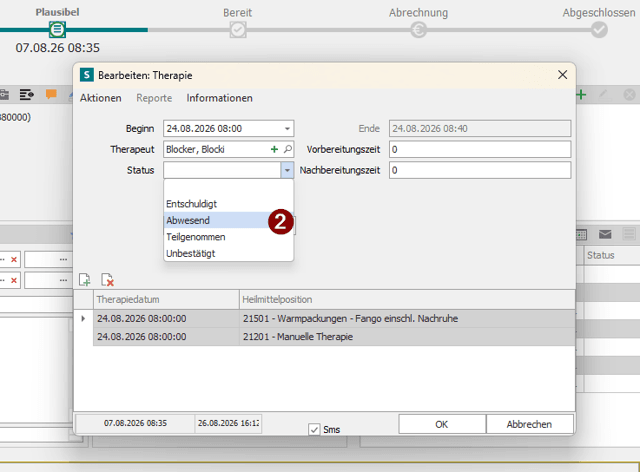Toggle the Sms checkbox
The height and width of the screenshot is (472, 640).
(x=314, y=430)
